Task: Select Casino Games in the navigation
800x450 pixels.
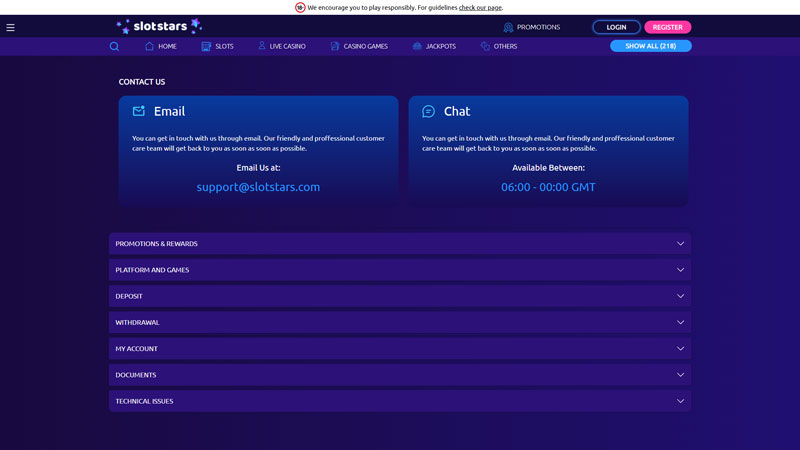Action: [x=365, y=46]
